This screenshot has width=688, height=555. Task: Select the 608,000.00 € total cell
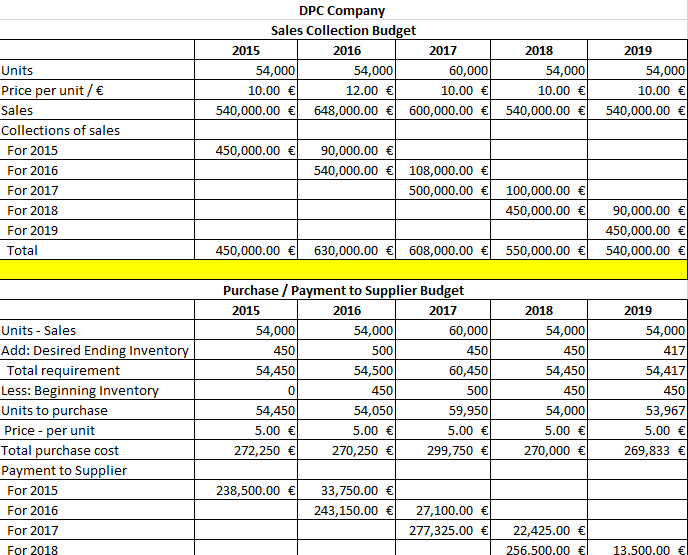tap(448, 250)
